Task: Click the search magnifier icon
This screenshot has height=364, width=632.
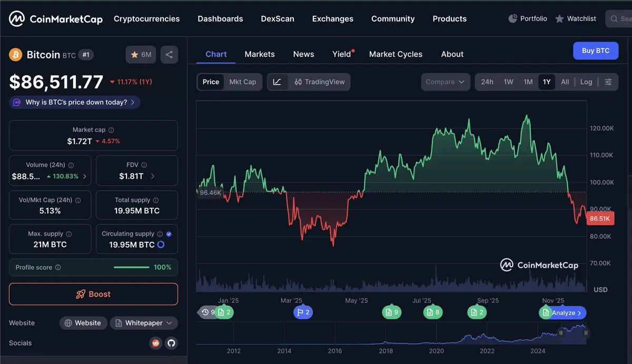Action: click(615, 19)
